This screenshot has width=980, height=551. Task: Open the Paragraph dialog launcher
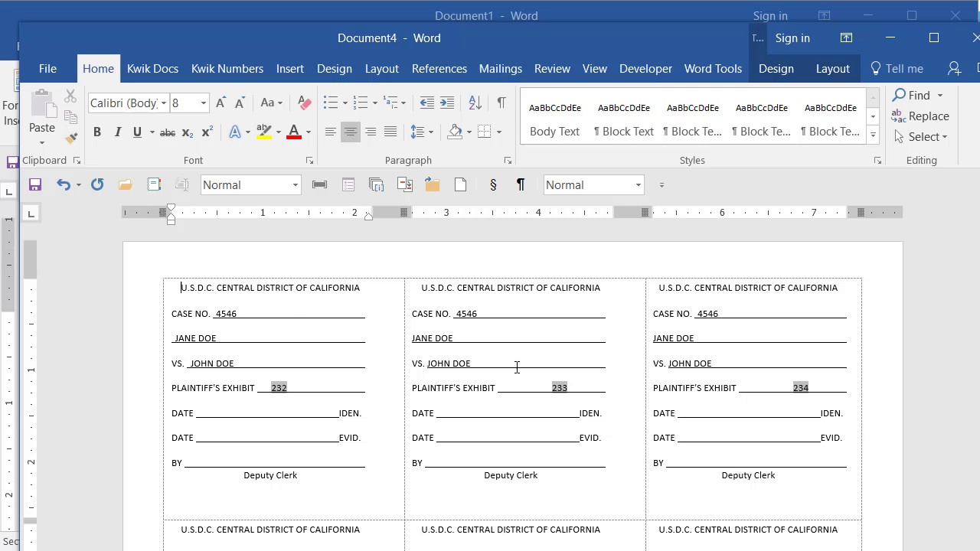pyautogui.click(x=508, y=161)
